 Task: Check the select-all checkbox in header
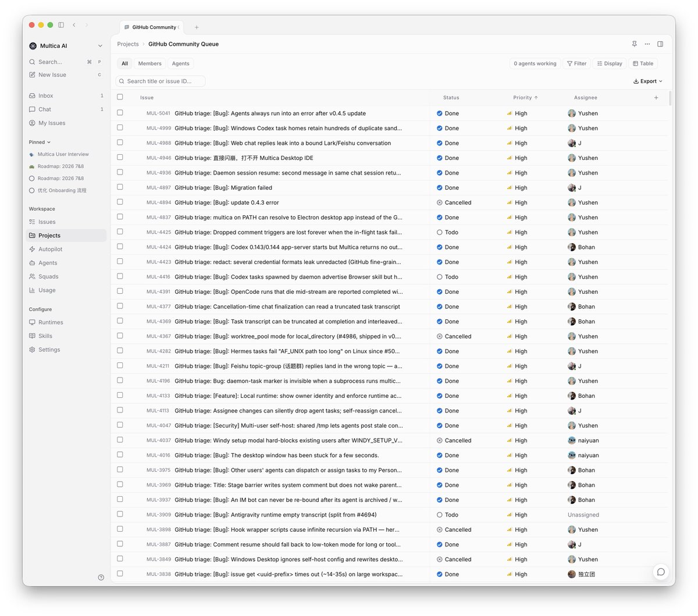pos(120,97)
